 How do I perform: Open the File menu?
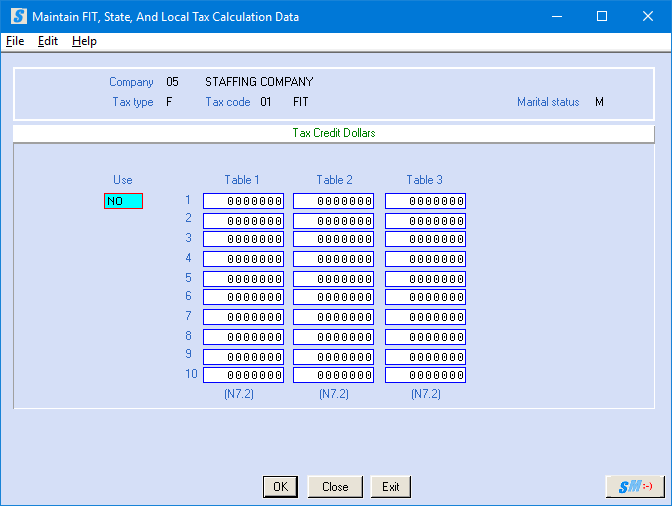pyautogui.click(x=15, y=41)
